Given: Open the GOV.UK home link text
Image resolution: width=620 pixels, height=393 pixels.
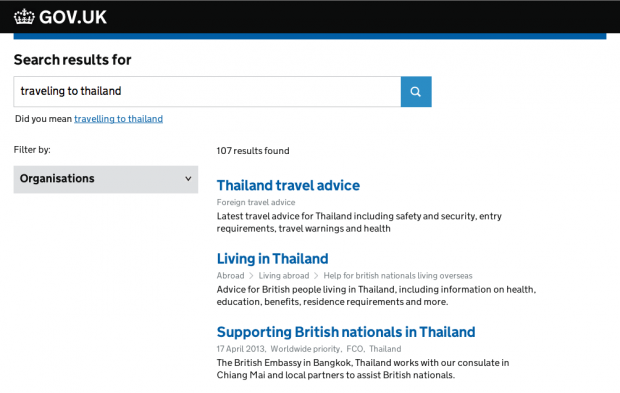Looking at the screenshot, I should (73, 17).
